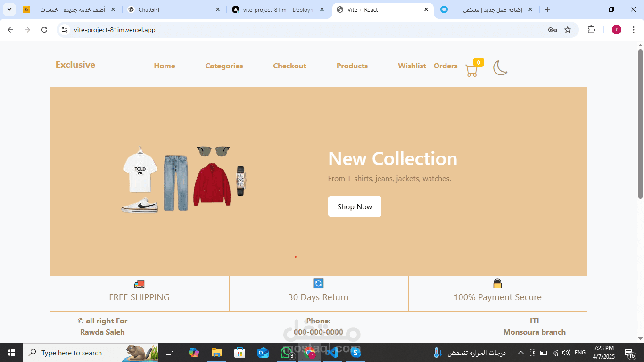Open the Orders nav link

click(446, 66)
